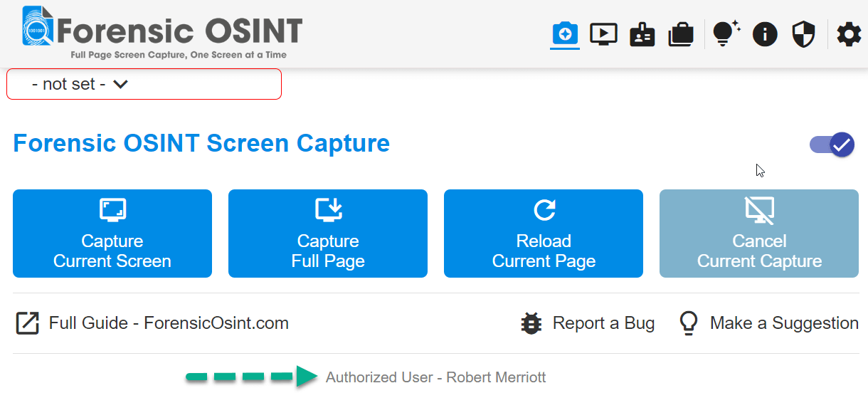Click Reload Current Page button
The image size is (868, 393).
pyautogui.click(x=544, y=234)
